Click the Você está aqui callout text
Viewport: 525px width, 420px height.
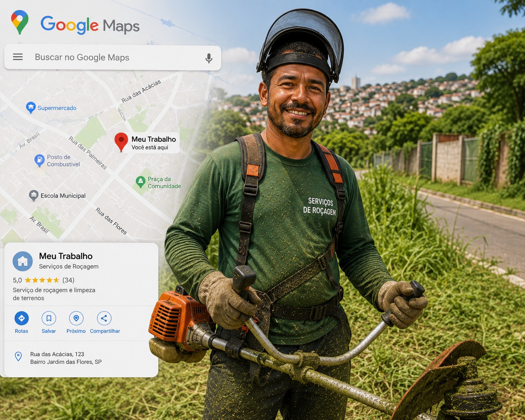pos(150,147)
